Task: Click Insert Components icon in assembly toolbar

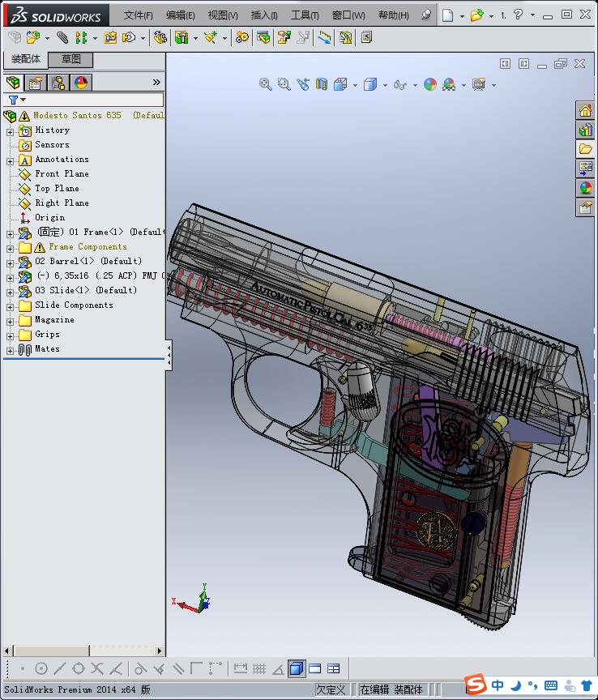Action: (33, 37)
